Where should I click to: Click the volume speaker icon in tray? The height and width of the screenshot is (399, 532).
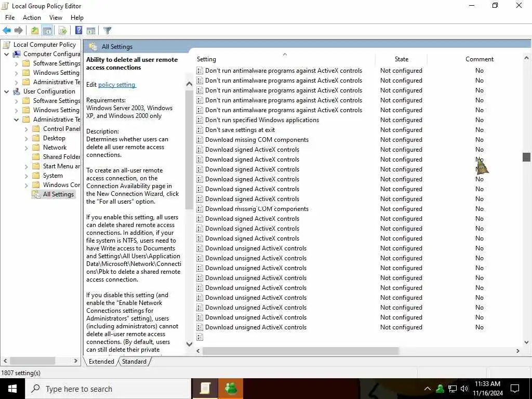pyautogui.click(x=464, y=389)
